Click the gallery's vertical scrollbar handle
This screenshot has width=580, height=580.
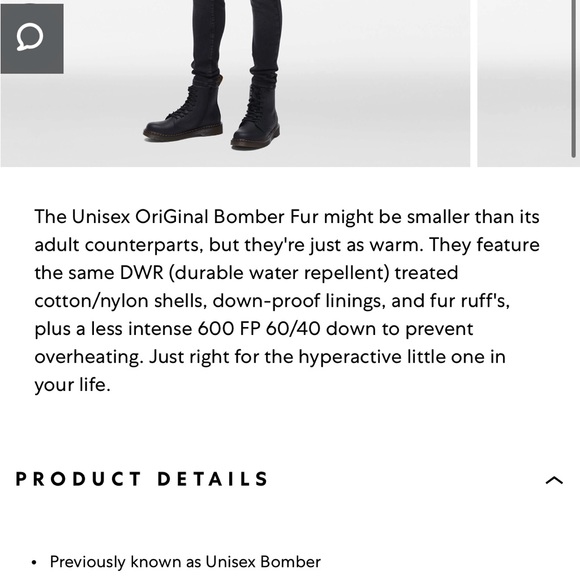point(574,78)
